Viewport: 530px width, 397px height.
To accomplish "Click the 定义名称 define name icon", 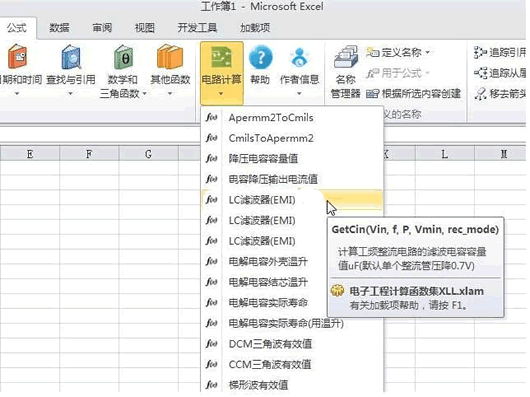I will pyautogui.click(x=372, y=52).
